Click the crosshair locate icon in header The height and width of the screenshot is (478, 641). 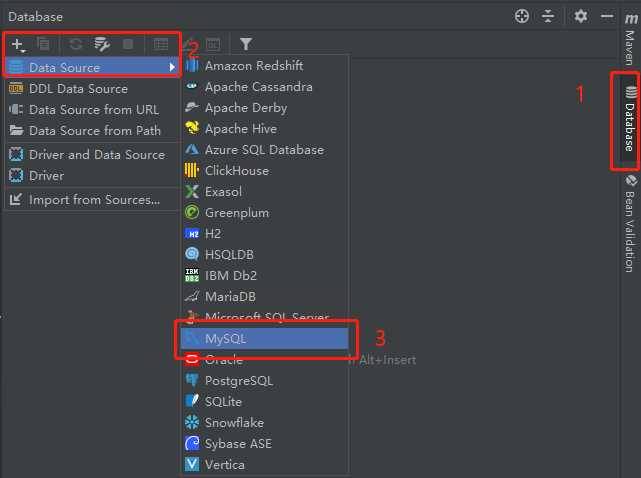pos(521,16)
